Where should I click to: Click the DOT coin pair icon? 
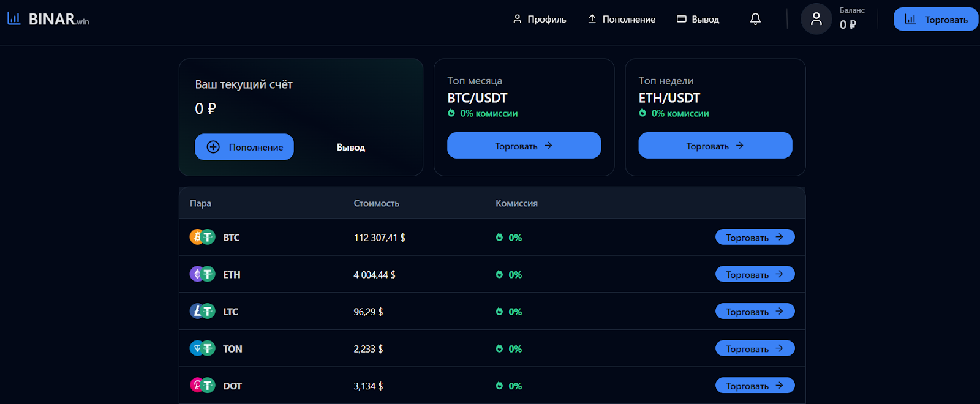[202, 386]
